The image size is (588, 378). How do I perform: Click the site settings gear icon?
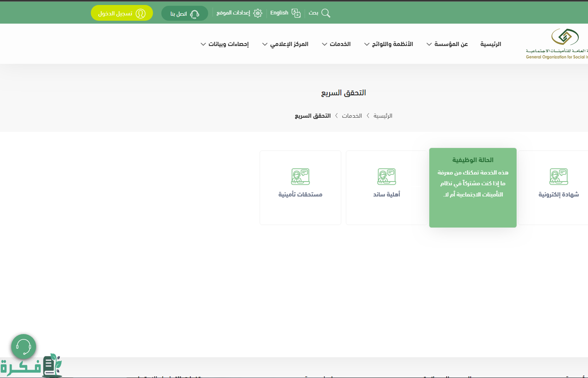click(x=258, y=13)
